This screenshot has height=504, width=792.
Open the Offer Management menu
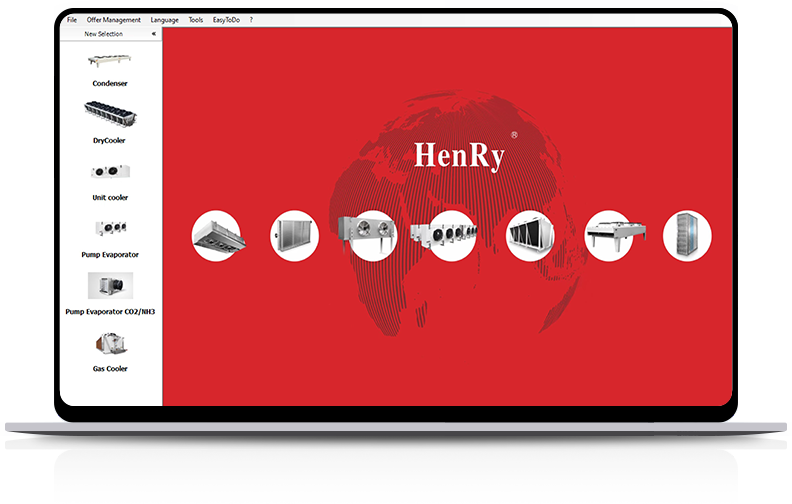point(114,20)
